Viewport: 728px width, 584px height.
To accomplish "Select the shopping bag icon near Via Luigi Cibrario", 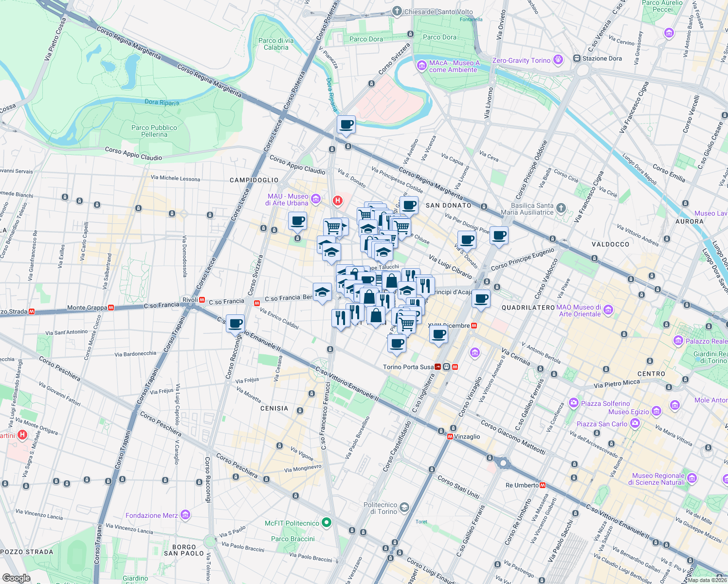I will point(391,281).
